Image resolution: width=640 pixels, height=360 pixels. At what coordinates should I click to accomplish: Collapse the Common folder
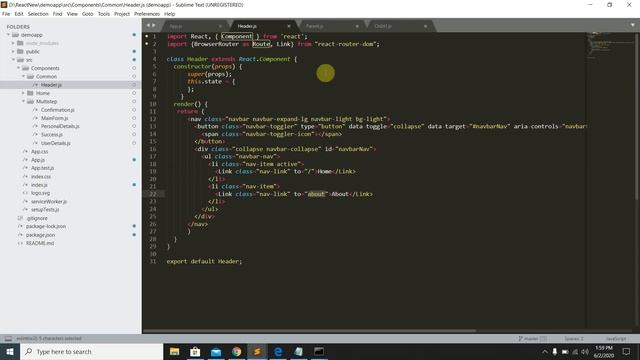23,76
